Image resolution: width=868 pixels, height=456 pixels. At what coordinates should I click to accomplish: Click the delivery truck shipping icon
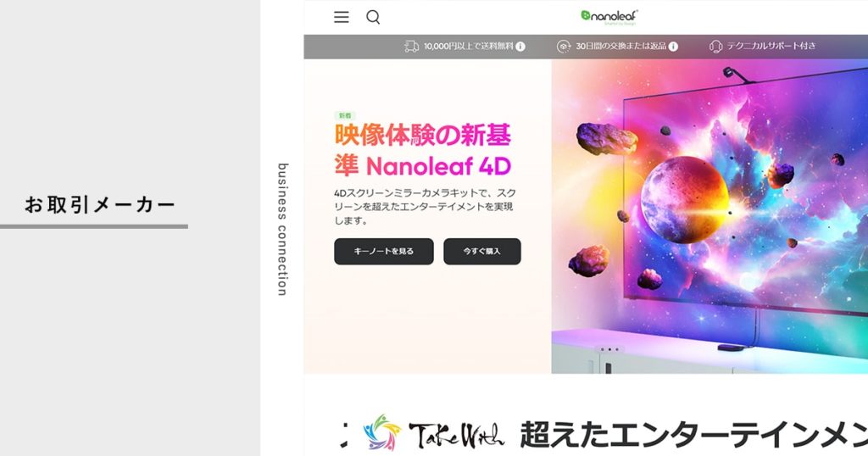pos(411,47)
